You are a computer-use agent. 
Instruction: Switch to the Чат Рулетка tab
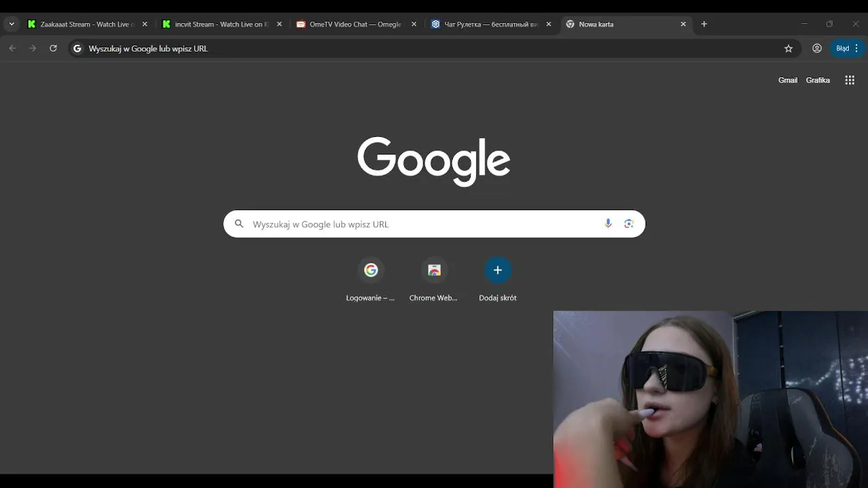[492, 24]
